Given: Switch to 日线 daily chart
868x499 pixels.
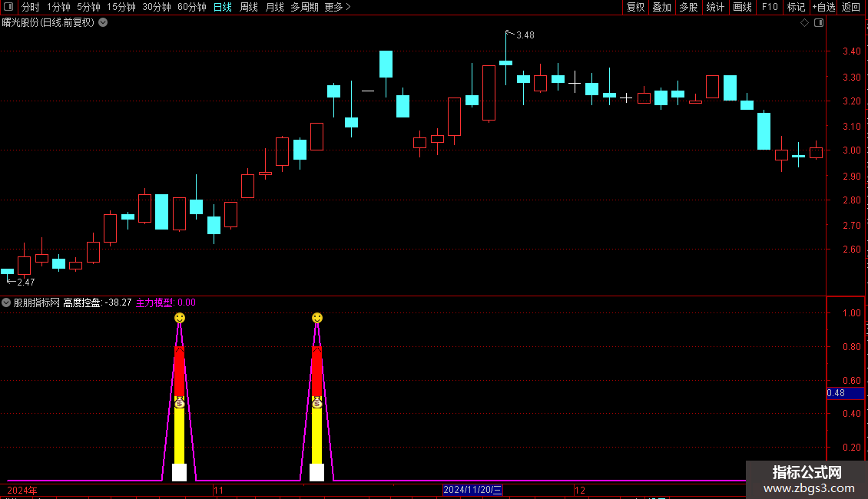Looking at the screenshot, I should (223, 7).
